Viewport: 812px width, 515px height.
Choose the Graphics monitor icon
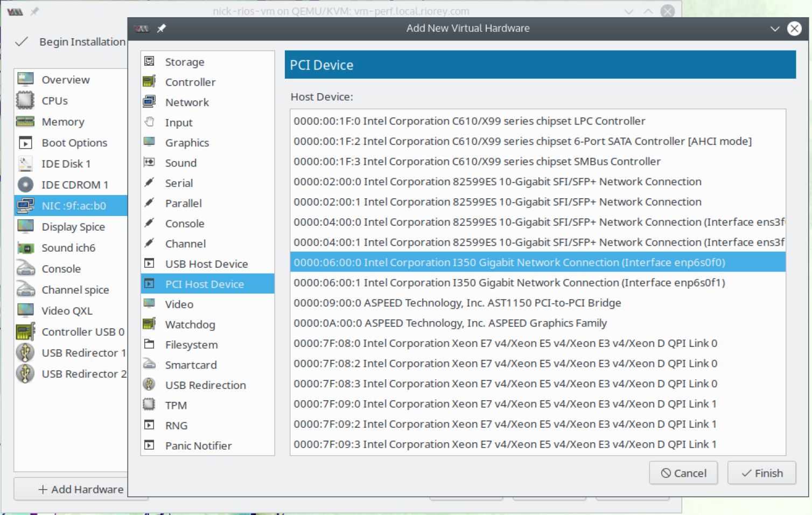[149, 142]
